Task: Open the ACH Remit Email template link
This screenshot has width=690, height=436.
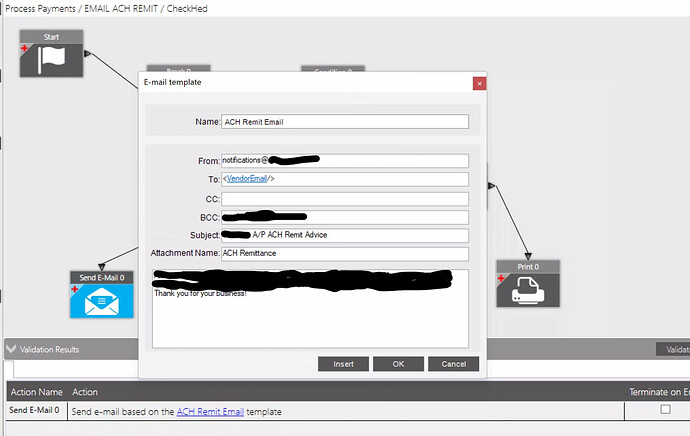Action: pyautogui.click(x=210, y=412)
